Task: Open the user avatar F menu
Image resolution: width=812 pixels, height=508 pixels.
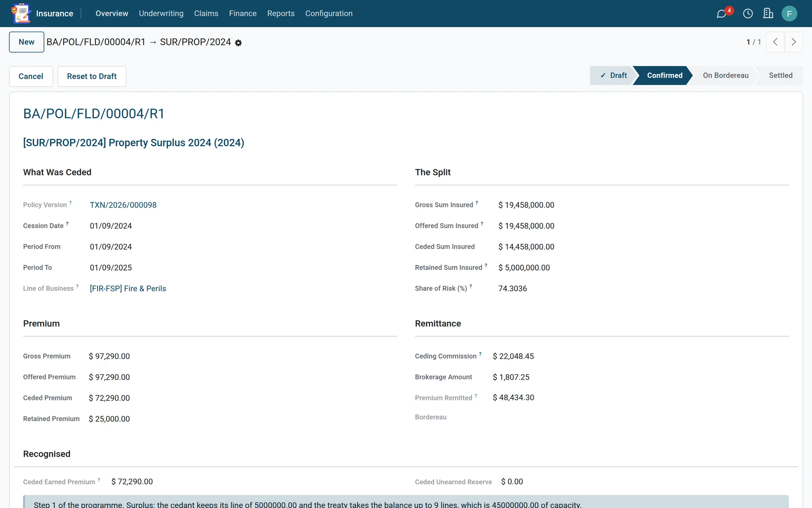Action: (789, 14)
